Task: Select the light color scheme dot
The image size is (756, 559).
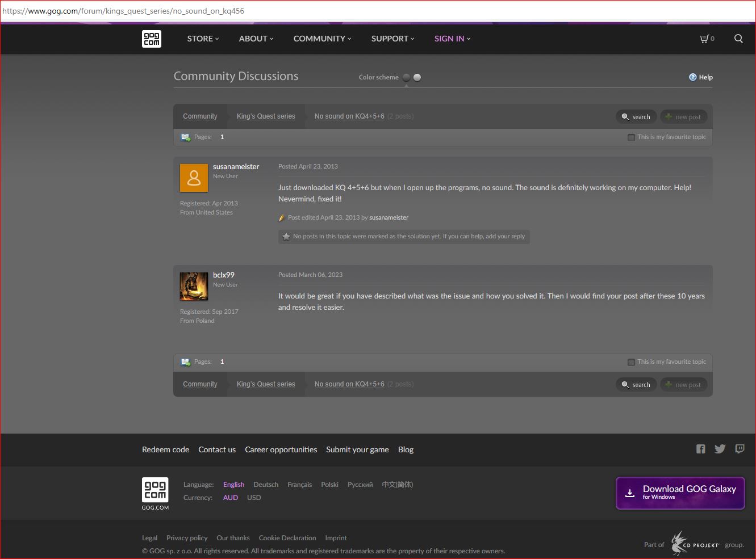Action: click(417, 77)
